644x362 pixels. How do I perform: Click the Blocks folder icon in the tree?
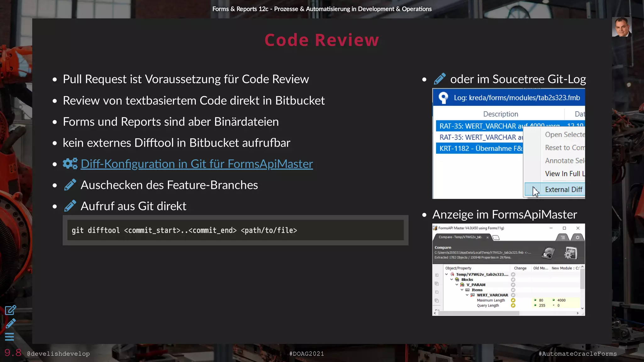click(x=457, y=279)
